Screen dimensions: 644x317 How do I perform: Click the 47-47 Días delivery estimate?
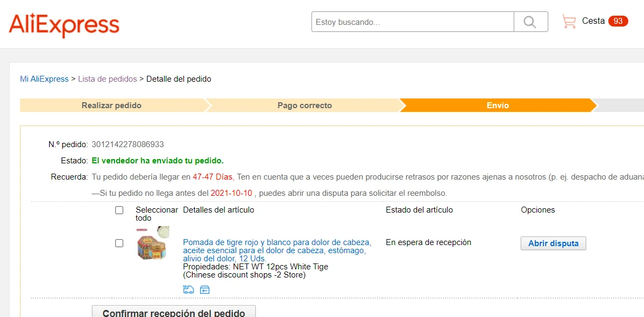(213, 177)
